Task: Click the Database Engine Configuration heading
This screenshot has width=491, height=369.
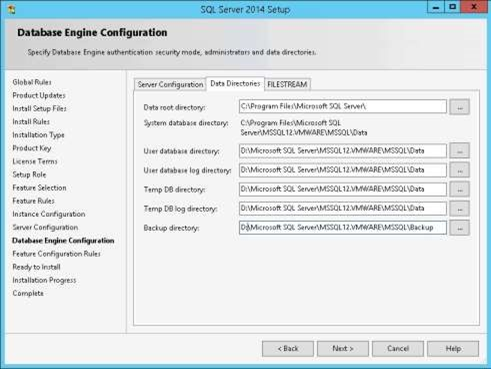Action: tap(92, 33)
